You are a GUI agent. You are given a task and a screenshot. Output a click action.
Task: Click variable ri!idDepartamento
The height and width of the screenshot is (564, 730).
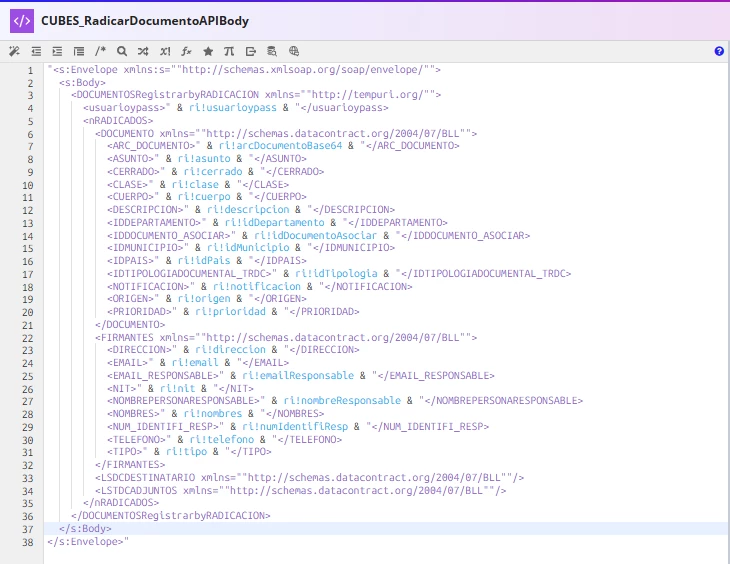275,223
